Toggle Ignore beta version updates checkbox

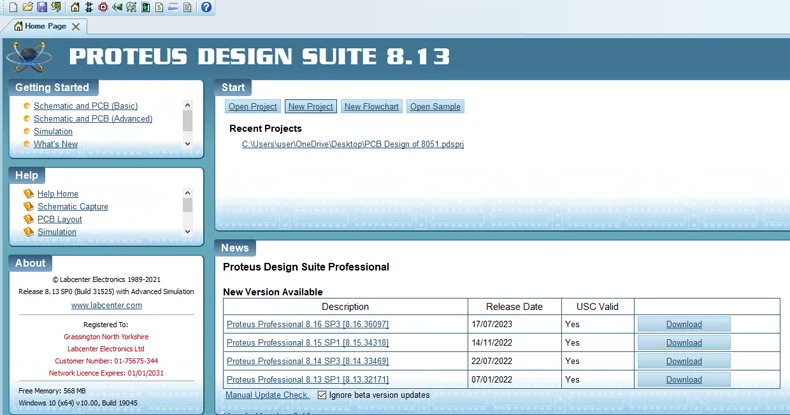tap(322, 395)
